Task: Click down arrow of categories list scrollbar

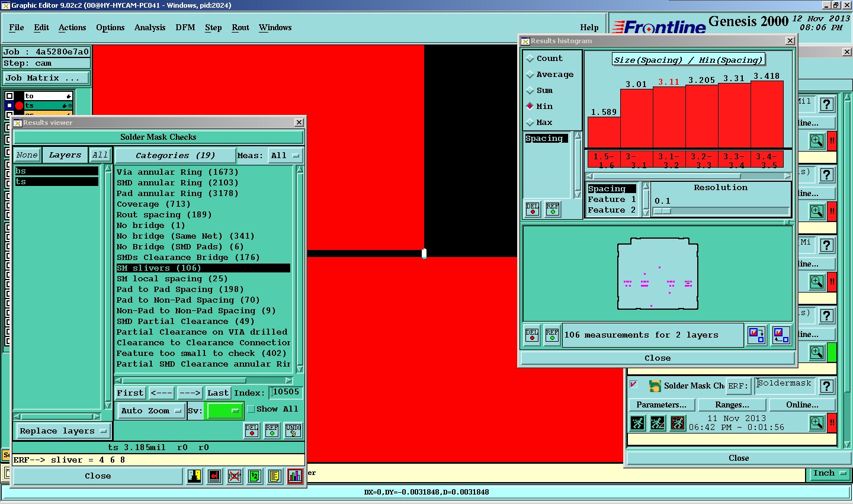Action: pyautogui.click(x=300, y=369)
